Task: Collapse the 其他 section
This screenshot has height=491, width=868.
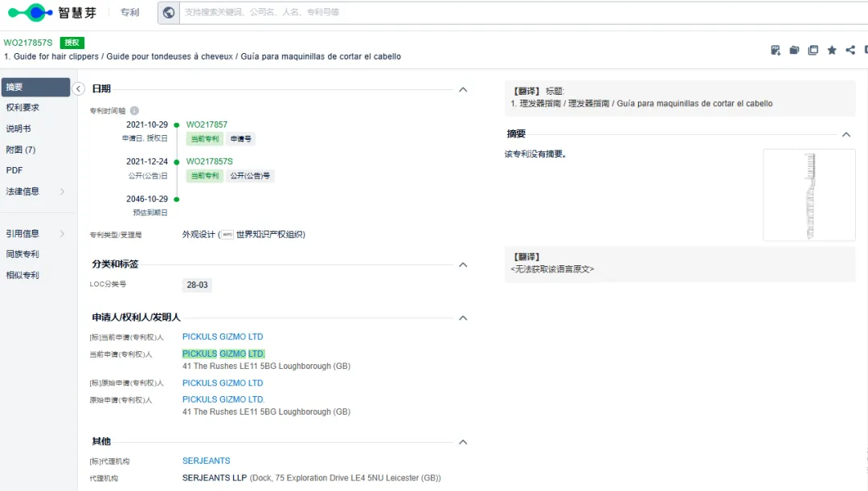Action: [x=464, y=442]
